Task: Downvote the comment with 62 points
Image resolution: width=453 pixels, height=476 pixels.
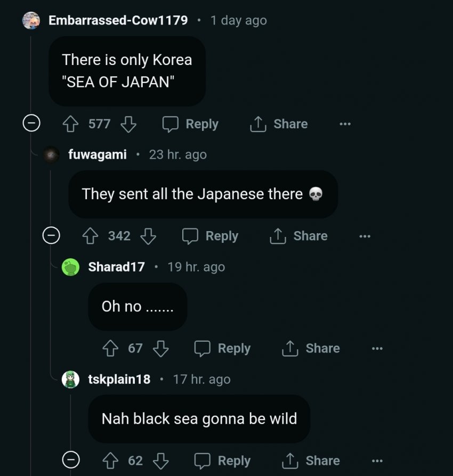Action: coord(161,461)
